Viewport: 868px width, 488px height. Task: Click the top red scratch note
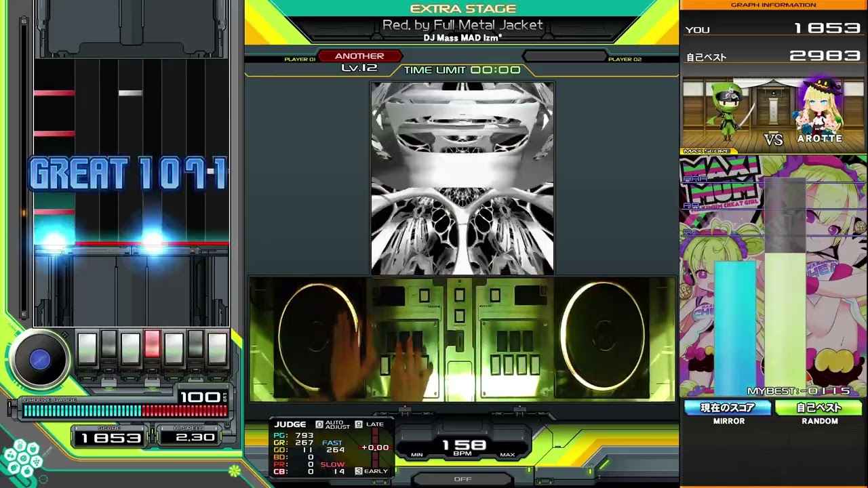[54, 93]
